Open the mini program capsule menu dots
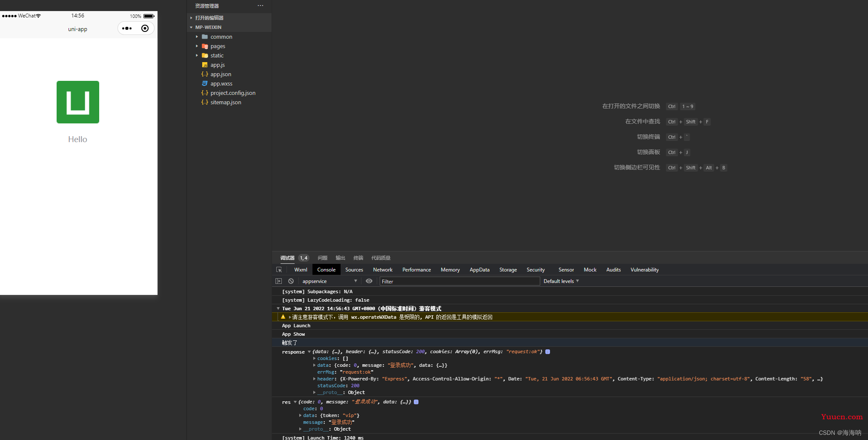Viewport: 868px width, 440px height. tap(127, 29)
